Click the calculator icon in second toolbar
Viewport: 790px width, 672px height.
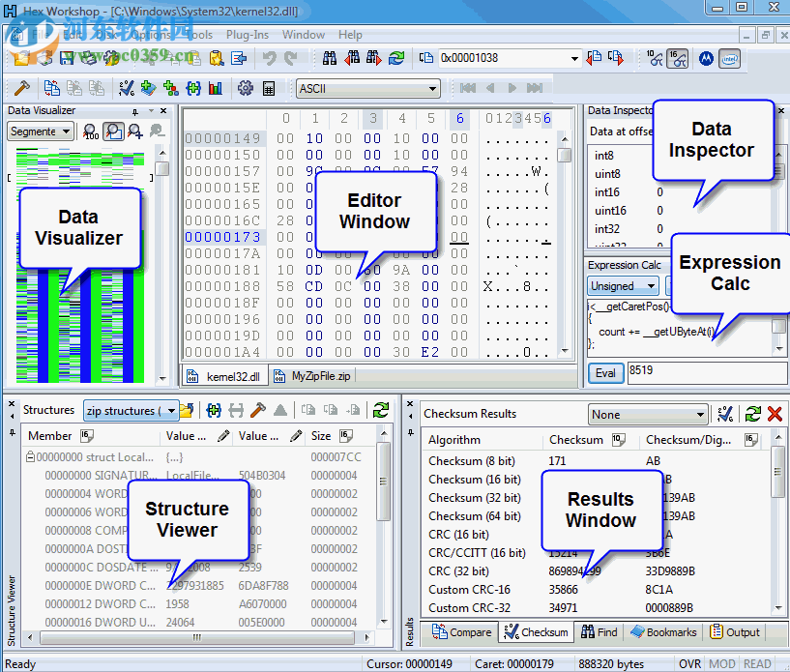coord(269,89)
